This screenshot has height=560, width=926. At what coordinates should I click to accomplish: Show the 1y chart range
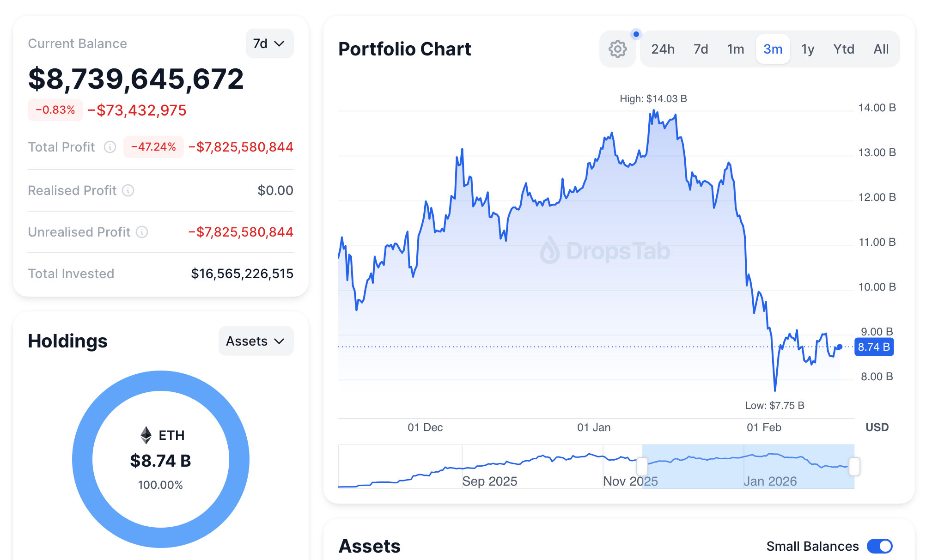(x=807, y=49)
